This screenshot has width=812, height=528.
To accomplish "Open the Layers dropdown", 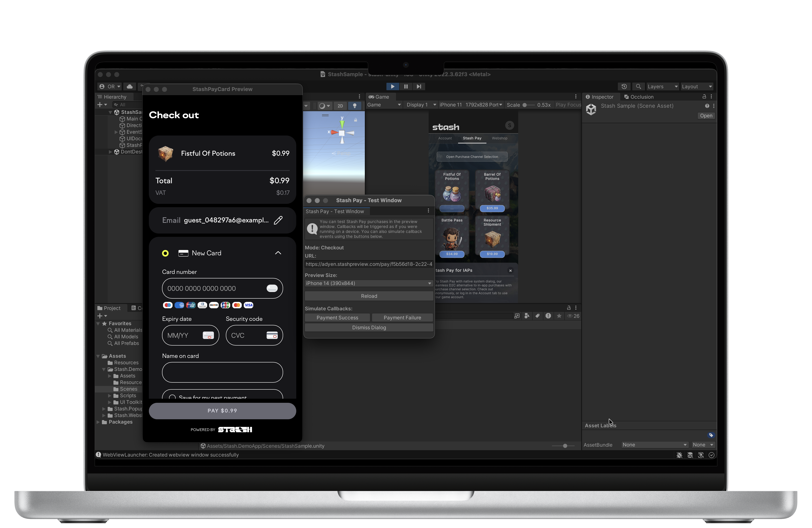I will (x=662, y=87).
